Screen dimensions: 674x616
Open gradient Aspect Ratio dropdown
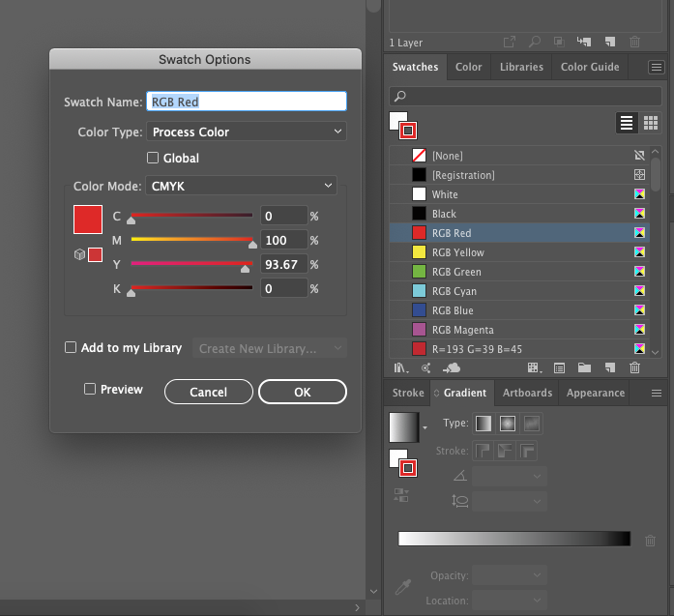coord(510,501)
